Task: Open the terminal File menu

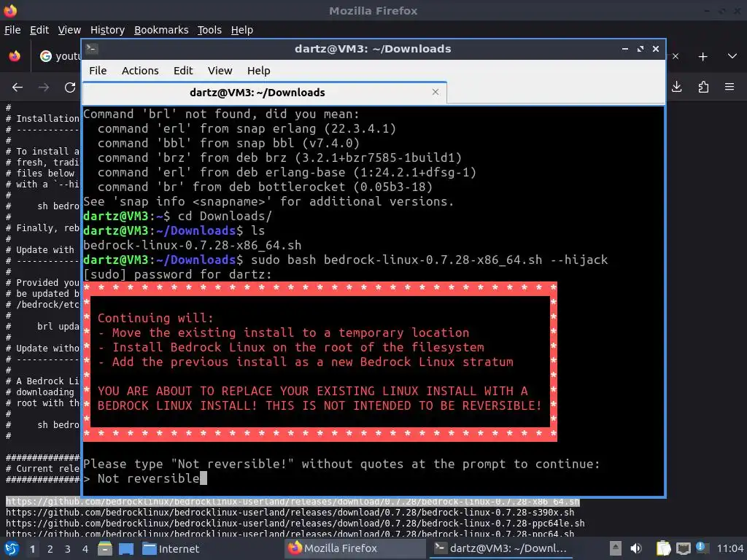Action: tap(98, 71)
